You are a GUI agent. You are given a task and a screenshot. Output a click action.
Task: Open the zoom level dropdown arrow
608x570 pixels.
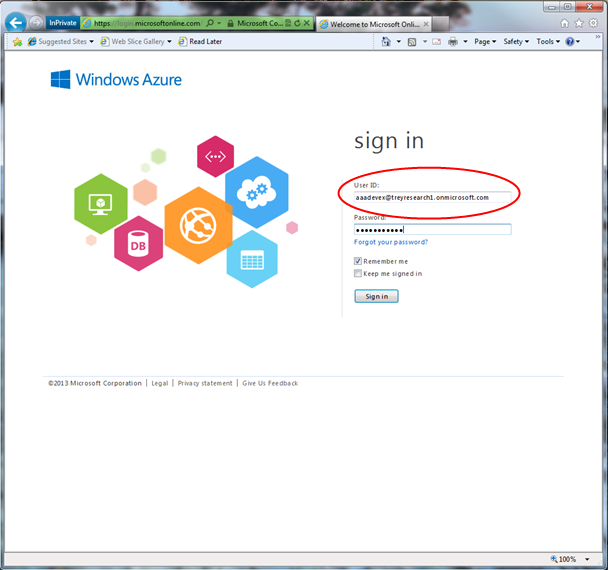coord(587,559)
